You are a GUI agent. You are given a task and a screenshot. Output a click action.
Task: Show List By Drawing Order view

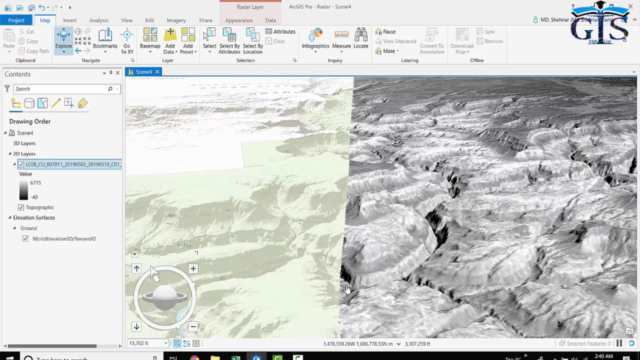[16, 103]
